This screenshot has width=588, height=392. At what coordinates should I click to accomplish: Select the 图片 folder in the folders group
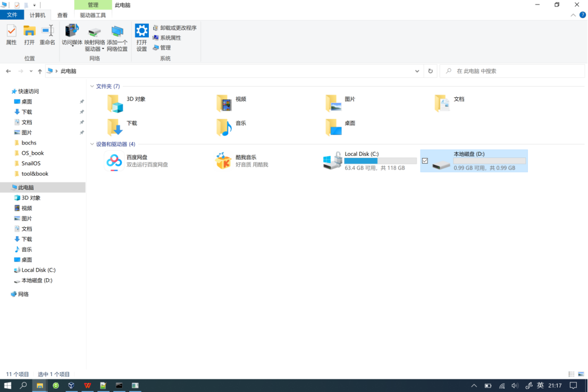[340, 103]
